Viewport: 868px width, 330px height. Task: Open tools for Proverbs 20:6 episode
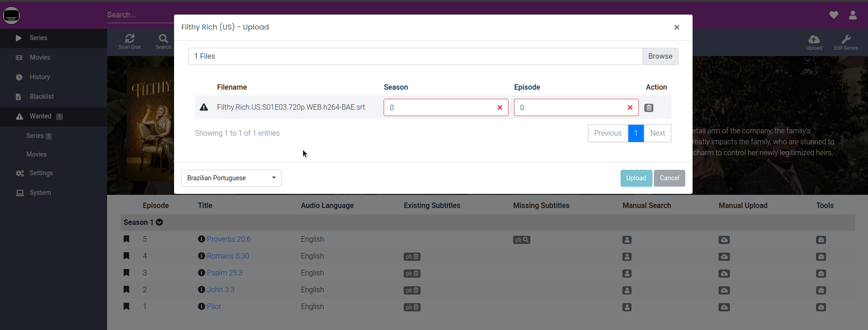click(821, 240)
